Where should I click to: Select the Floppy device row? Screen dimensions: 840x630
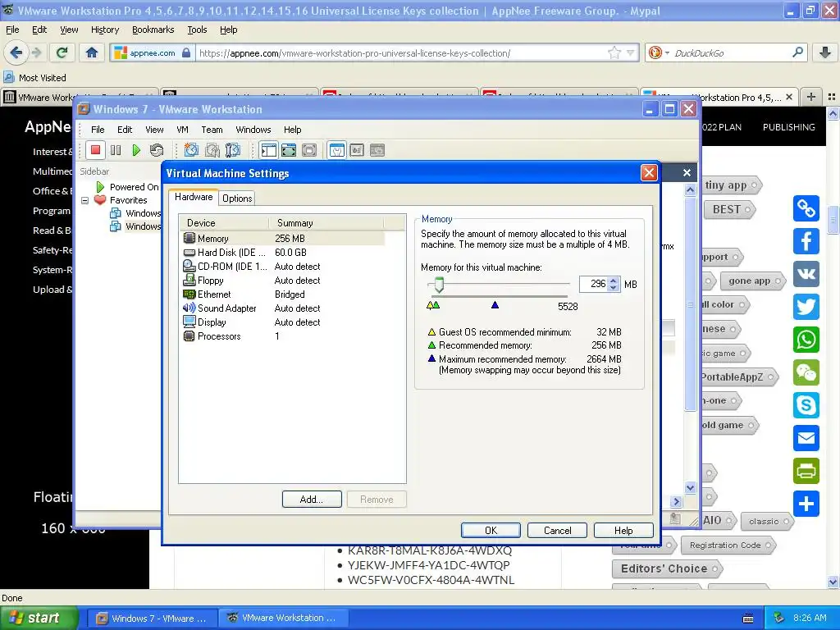[x=283, y=281]
